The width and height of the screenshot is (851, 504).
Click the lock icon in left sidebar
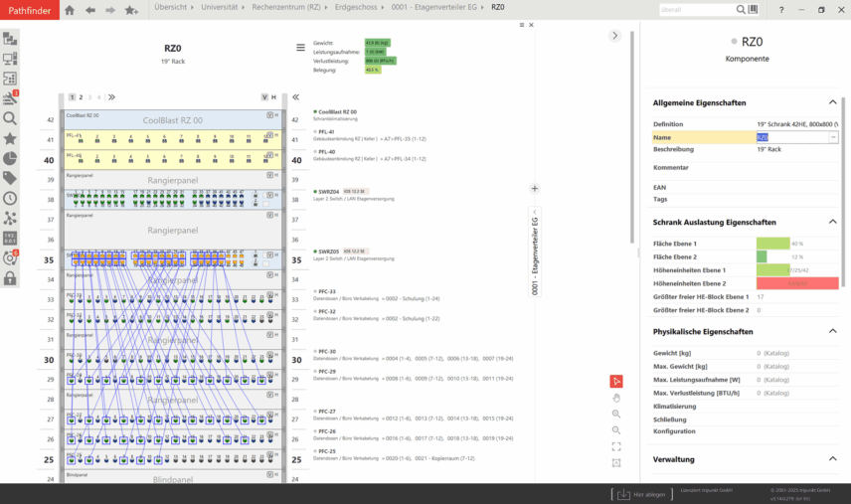(x=10, y=278)
